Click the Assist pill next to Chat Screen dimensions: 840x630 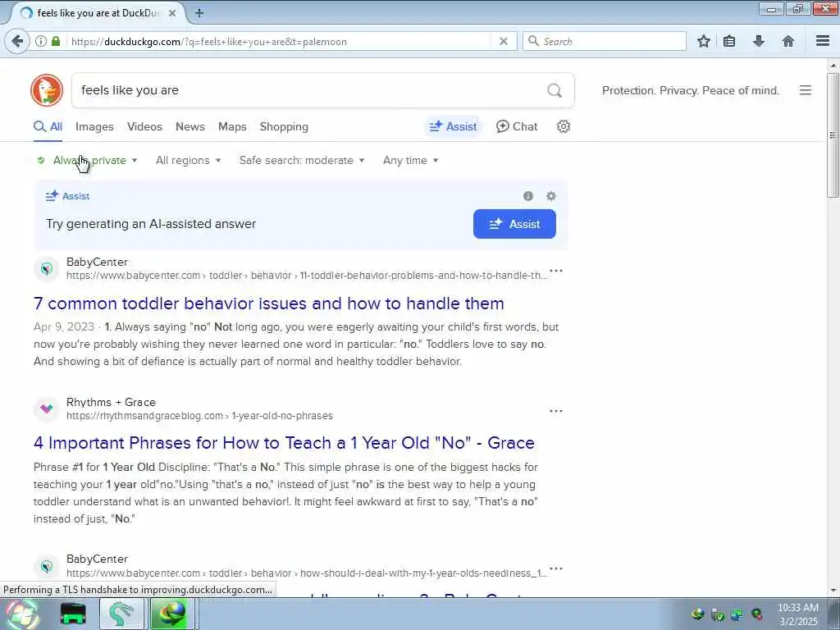click(x=453, y=126)
